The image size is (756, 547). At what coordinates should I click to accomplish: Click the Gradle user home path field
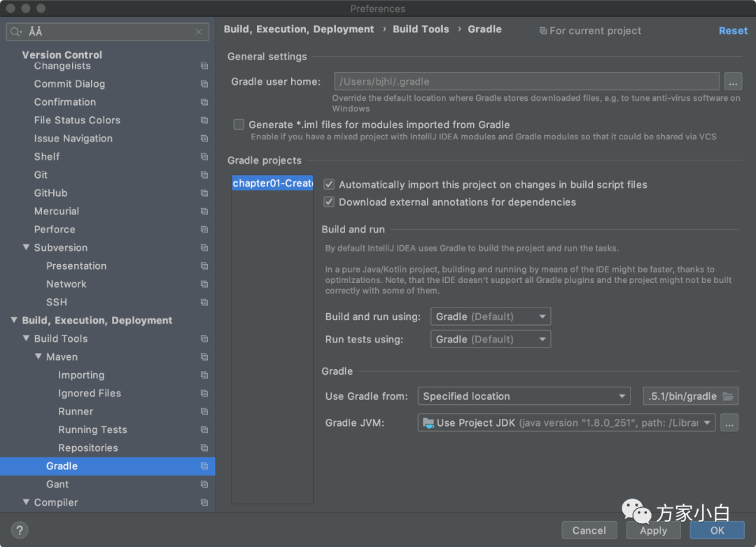(x=526, y=82)
